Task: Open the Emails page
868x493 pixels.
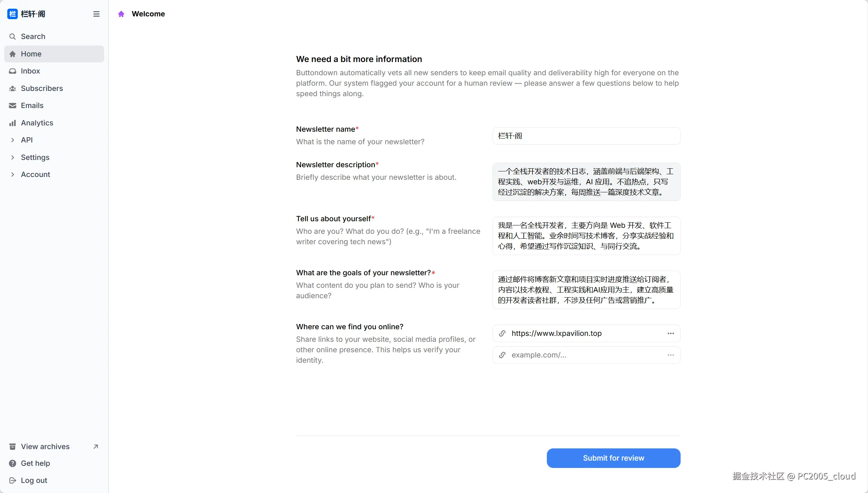Action: (54, 106)
